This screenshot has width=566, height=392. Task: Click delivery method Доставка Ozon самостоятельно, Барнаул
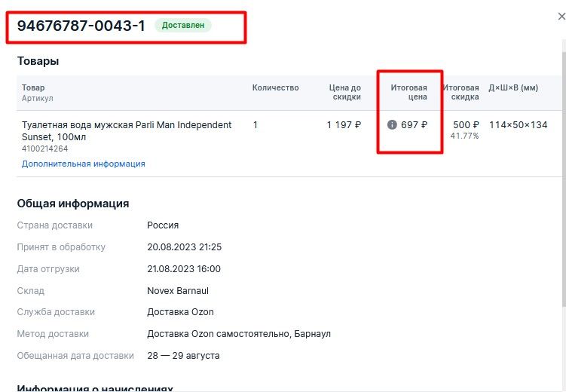239,334
